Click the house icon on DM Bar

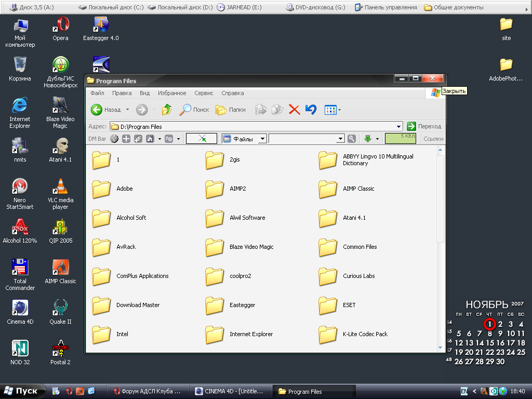150,139
